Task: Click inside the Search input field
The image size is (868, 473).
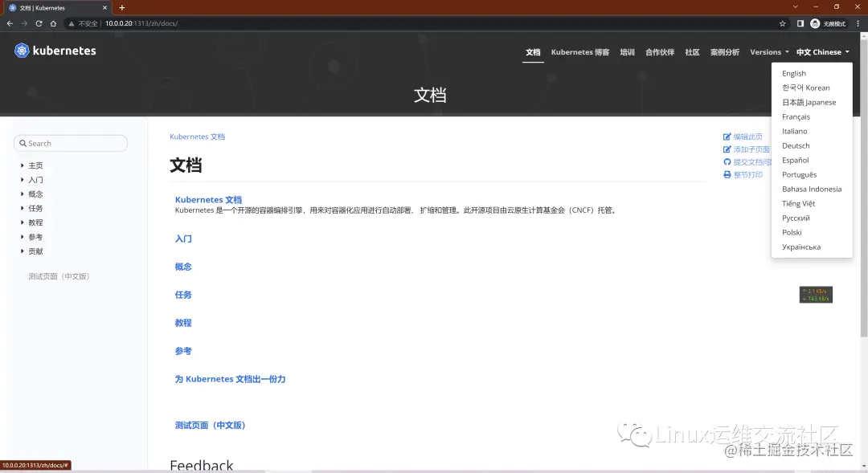Action: (x=70, y=142)
